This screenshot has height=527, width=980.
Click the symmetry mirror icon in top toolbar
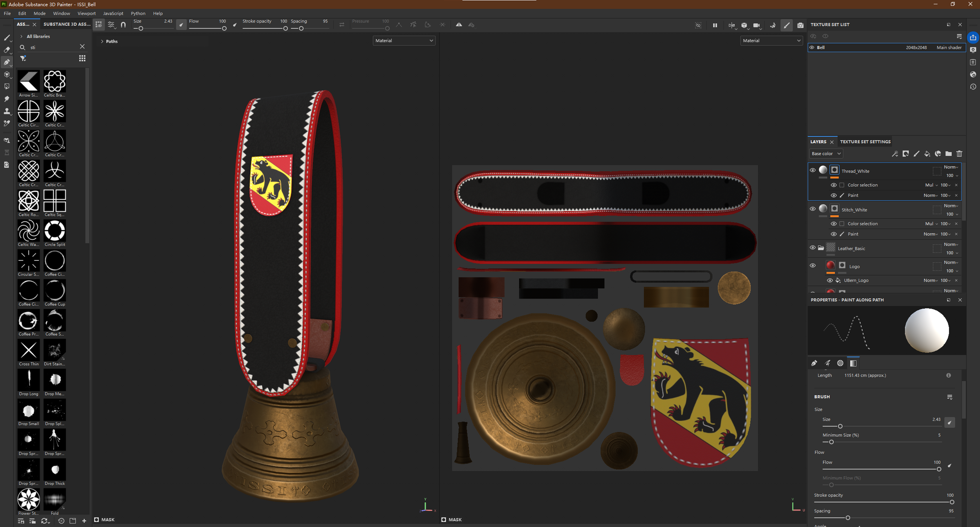[459, 25]
